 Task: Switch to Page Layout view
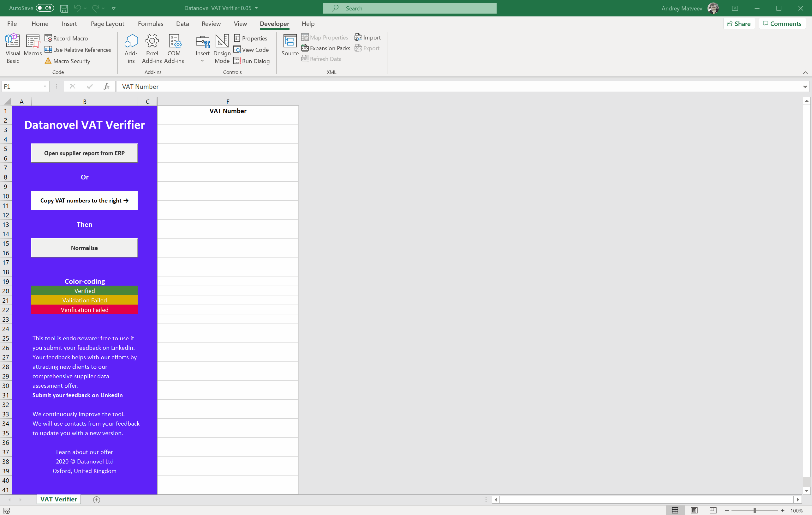694,510
